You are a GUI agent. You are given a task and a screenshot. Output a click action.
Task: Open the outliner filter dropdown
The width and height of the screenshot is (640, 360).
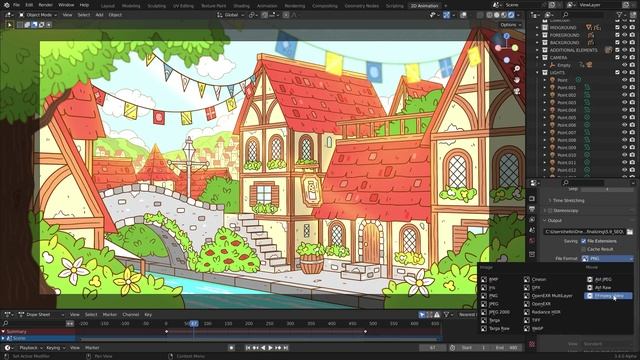coord(621,15)
